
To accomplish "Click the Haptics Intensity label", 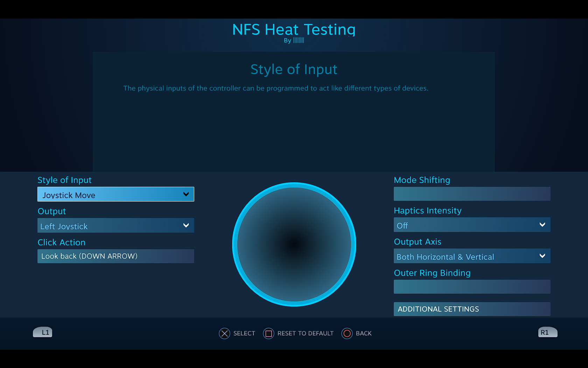I will click(x=428, y=211).
